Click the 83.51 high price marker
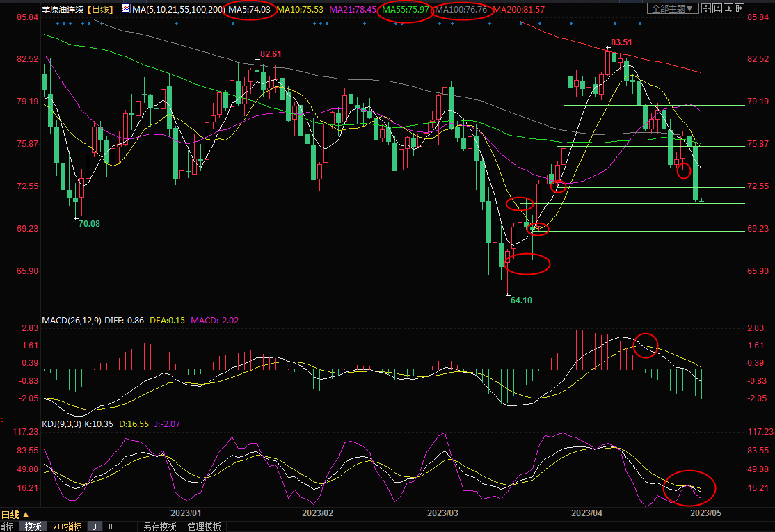The height and width of the screenshot is (532, 775). 622,42
